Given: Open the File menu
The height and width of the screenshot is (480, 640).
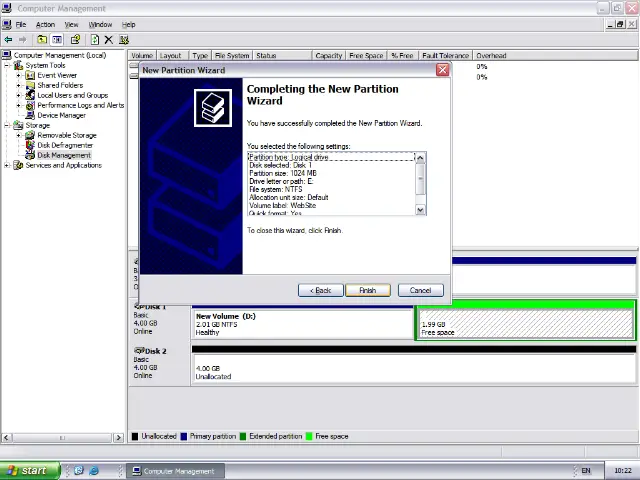Looking at the screenshot, I should pyautogui.click(x=21, y=24).
